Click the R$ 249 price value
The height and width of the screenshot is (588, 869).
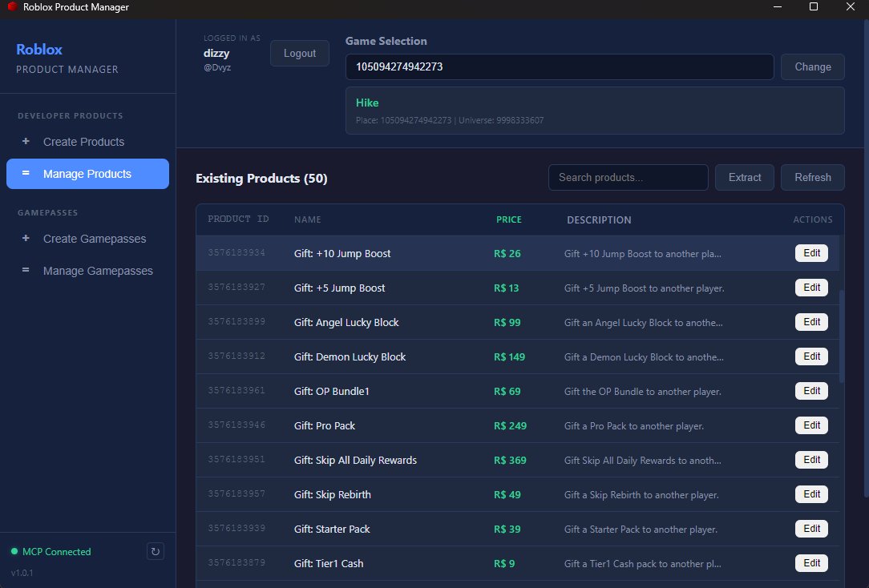[x=510, y=425]
